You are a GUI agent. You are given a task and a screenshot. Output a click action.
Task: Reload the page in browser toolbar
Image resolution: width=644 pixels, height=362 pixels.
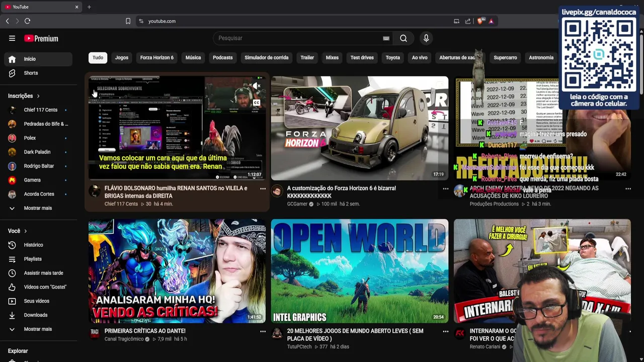27,21
